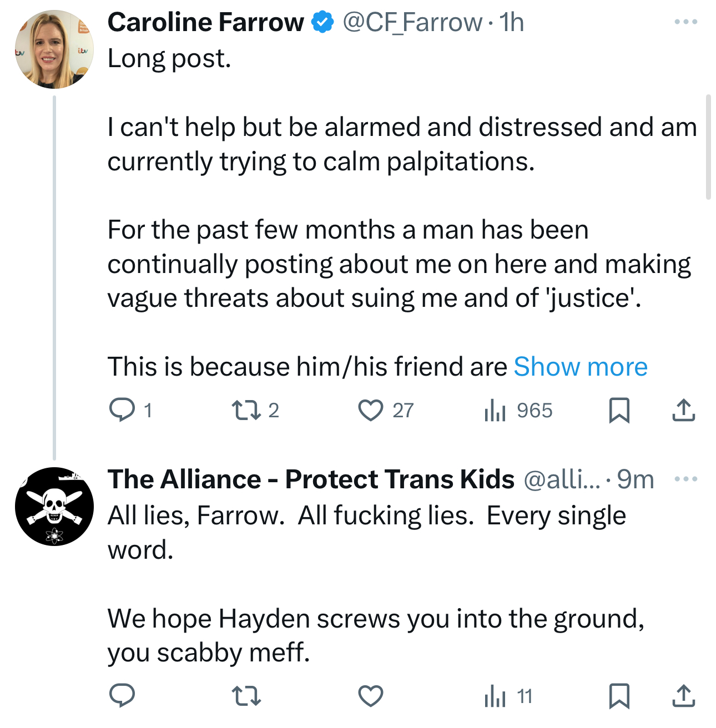The width and height of the screenshot is (716, 728).
Task: Open Caroline Farrow's profile name link
Action: 205,23
